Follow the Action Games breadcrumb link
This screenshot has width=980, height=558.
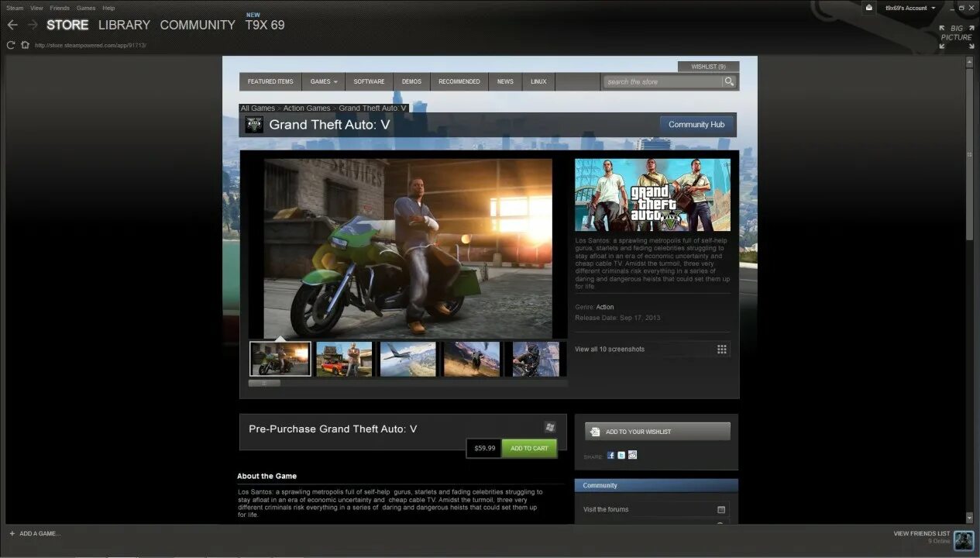tap(307, 108)
